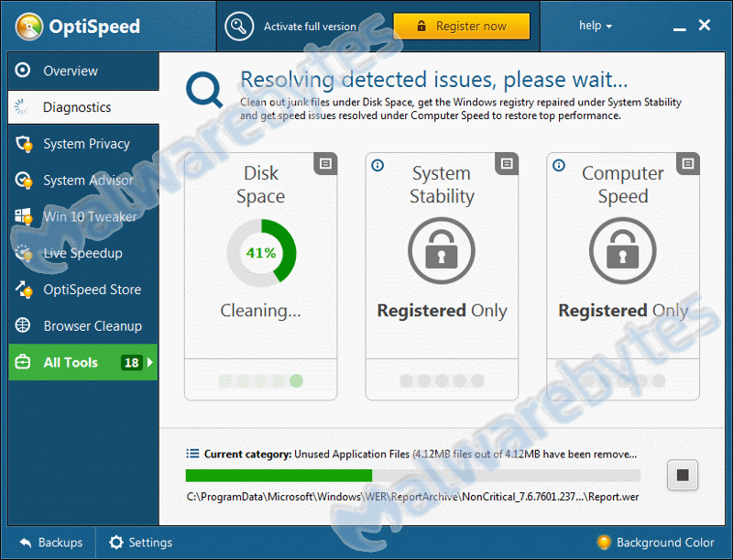This screenshot has width=733, height=560.
Task: Click the Disk Space green rating dots
Action: 261,381
